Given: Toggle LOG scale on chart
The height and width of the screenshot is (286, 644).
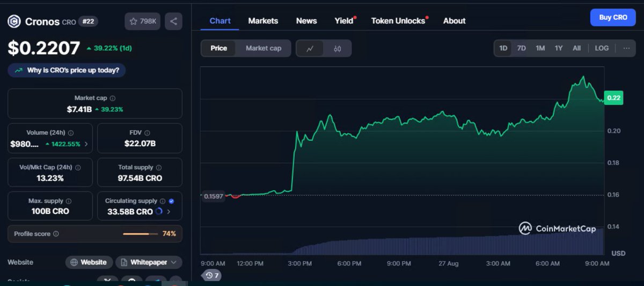Looking at the screenshot, I should [x=602, y=48].
